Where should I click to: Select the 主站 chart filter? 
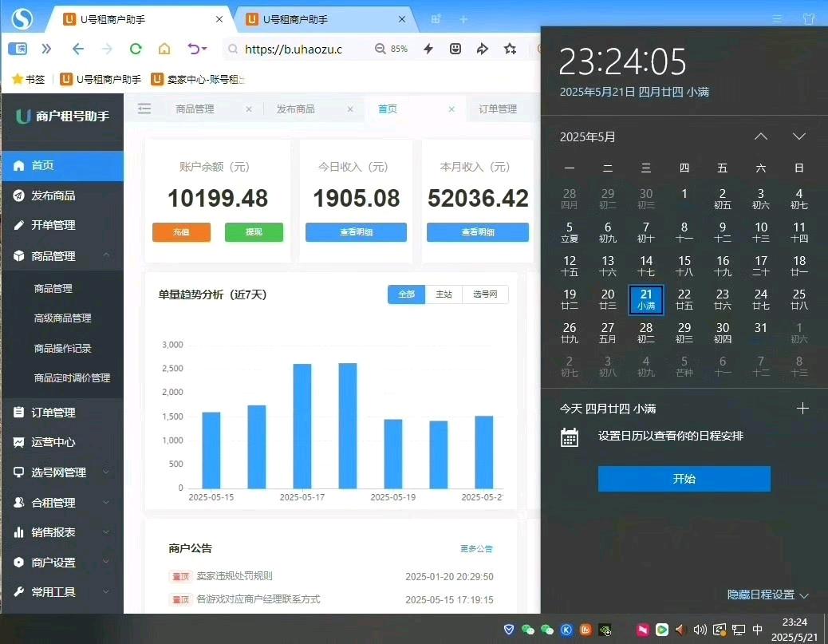point(444,294)
